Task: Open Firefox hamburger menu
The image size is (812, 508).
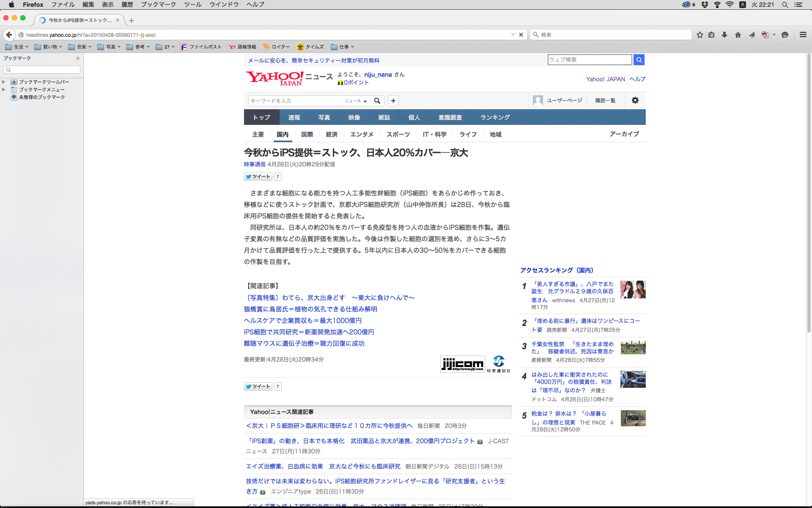Action: coord(803,35)
